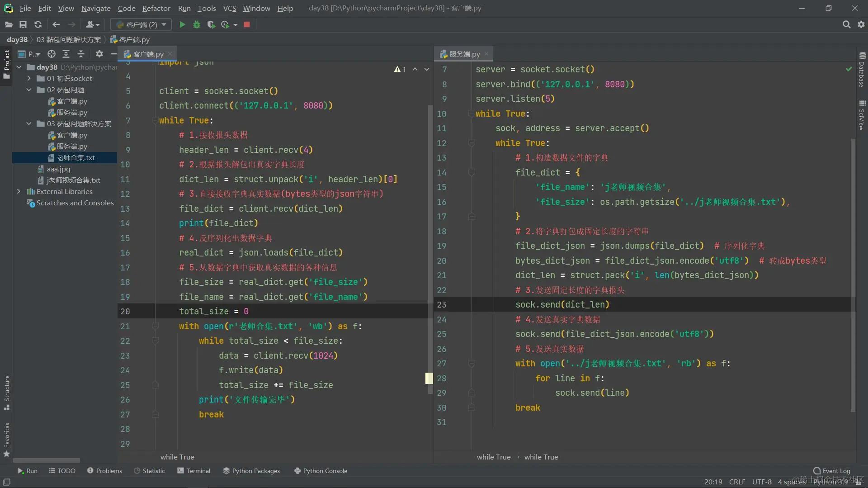Image resolution: width=868 pixels, height=488 pixels.
Task: Open the Event Log
Action: [x=832, y=471]
